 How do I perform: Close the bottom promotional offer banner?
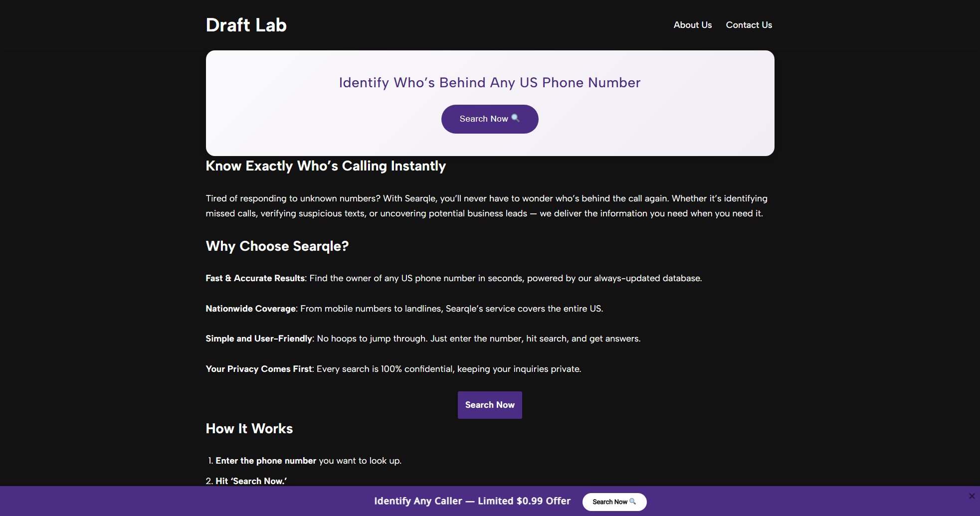coord(972,496)
